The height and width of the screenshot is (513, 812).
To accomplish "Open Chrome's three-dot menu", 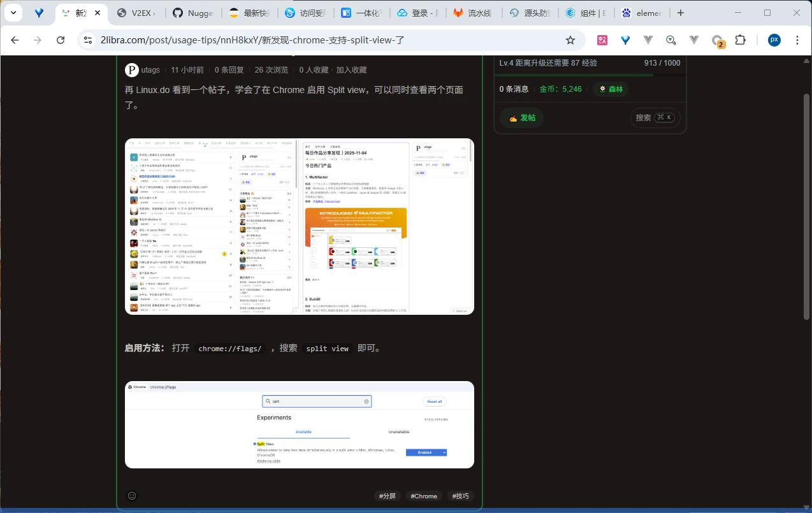I will [x=797, y=40].
